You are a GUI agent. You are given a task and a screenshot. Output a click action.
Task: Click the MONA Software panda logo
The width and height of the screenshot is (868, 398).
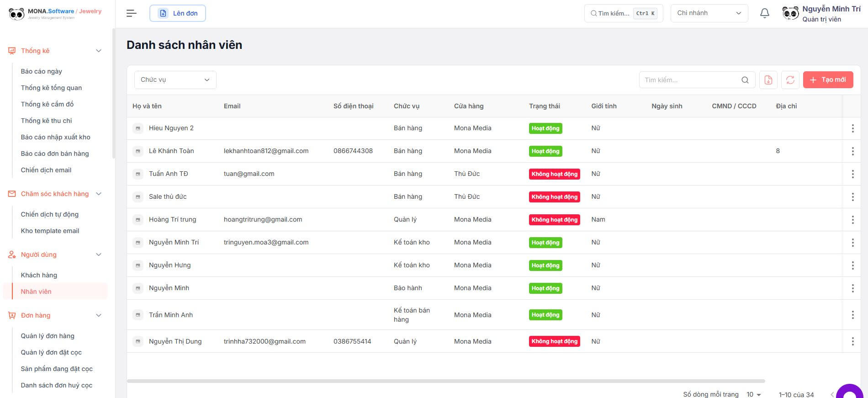click(16, 14)
